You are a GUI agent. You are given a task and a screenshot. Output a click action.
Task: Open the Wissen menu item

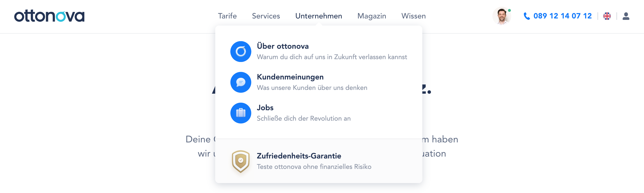[413, 16]
